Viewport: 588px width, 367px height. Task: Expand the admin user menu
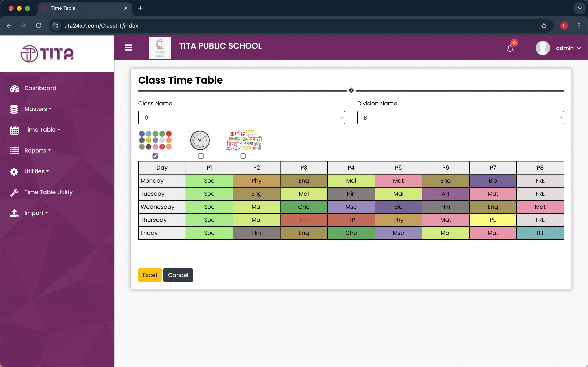(568, 48)
